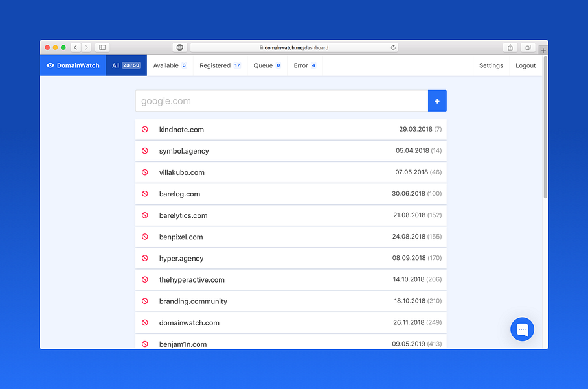Open Settings

[x=491, y=65]
